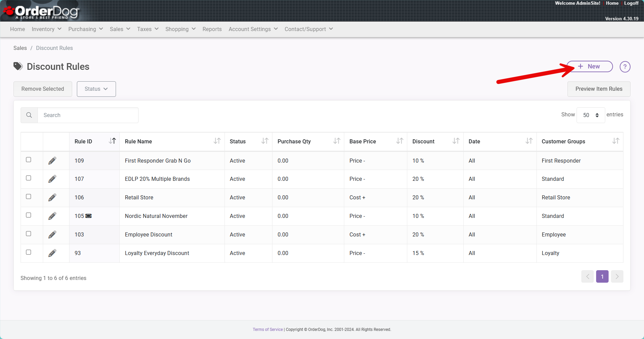The height and width of the screenshot is (339, 644).
Task: Focus the Search input field
Action: [88, 115]
